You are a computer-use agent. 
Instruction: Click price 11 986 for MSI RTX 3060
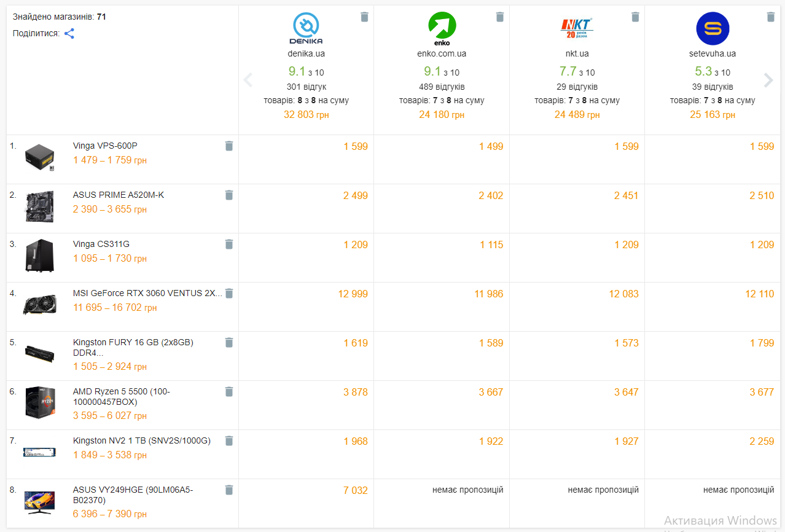point(489,294)
